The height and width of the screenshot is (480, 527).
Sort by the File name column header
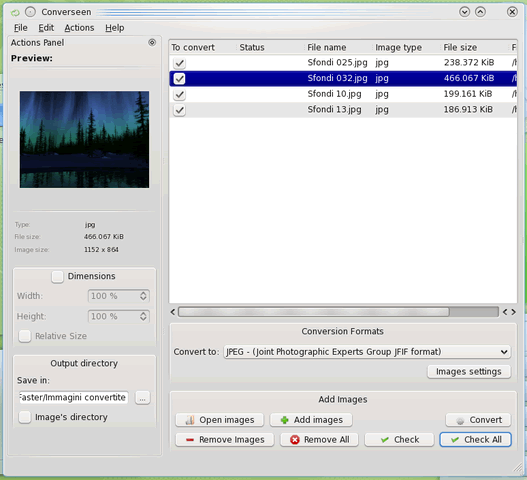pyautogui.click(x=338, y=47)
